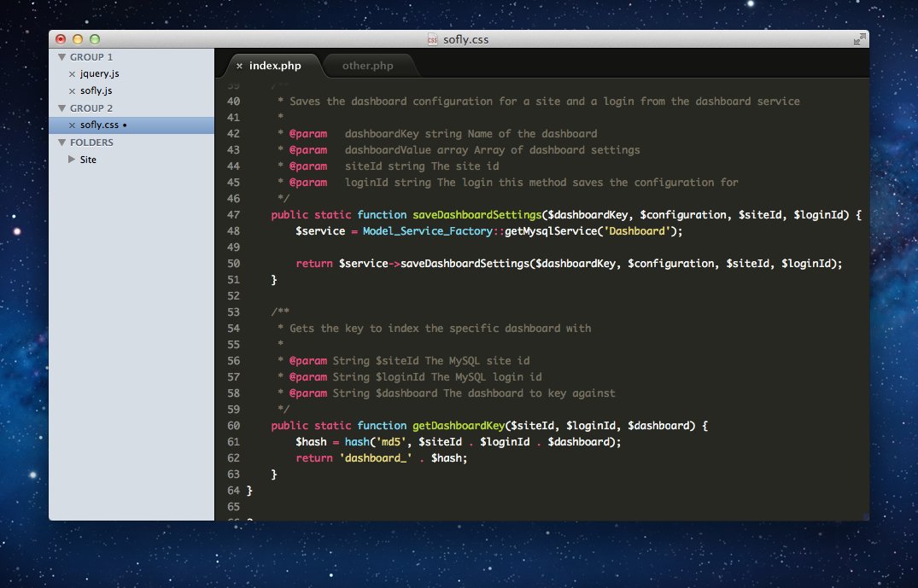Collapse the GROUP 2 section
The image size is (918, 588).
point(61,108)
